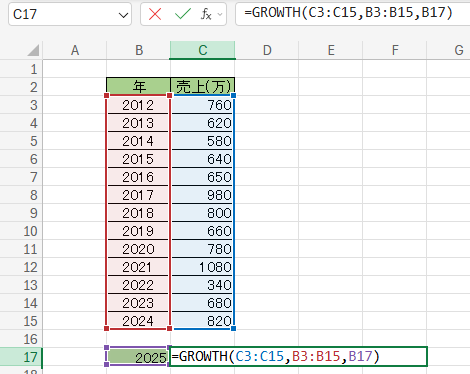Click the sales cell with value 760

(203, 105)
